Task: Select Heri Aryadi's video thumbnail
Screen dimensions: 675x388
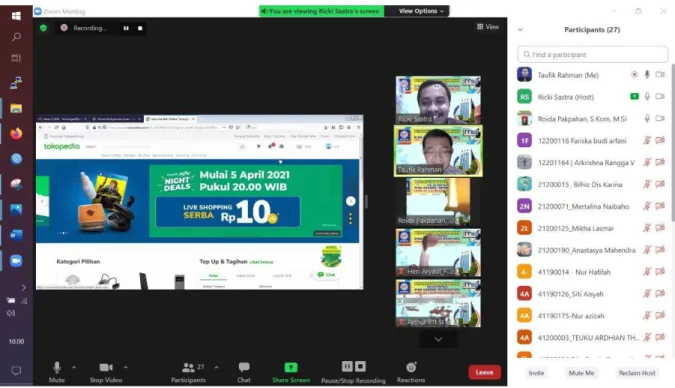Action: click(438, 252)
